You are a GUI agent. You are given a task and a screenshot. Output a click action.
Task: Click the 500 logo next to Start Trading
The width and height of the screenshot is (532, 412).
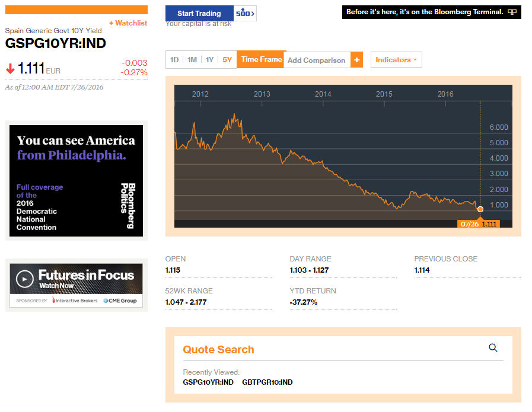[x=245, y=13]
